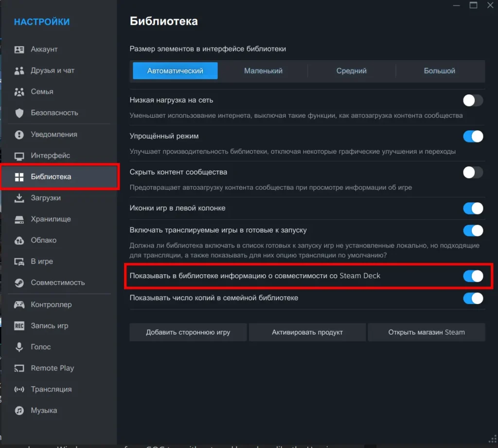The width and height of the screenshot is (498, 448).
Task: Choose the Средний size option
Action: click(x=351, y=71)
